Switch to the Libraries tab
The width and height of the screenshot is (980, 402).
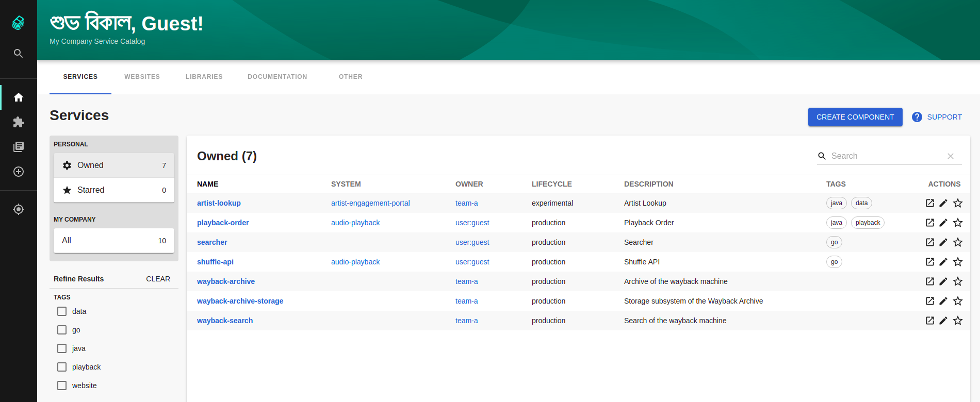204,77
